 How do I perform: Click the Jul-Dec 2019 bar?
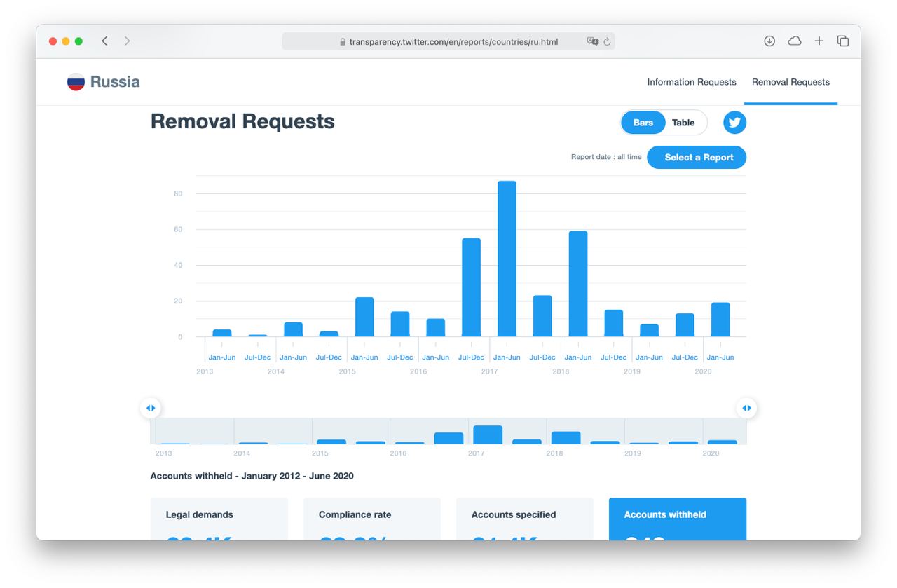[x=685, y=325]
